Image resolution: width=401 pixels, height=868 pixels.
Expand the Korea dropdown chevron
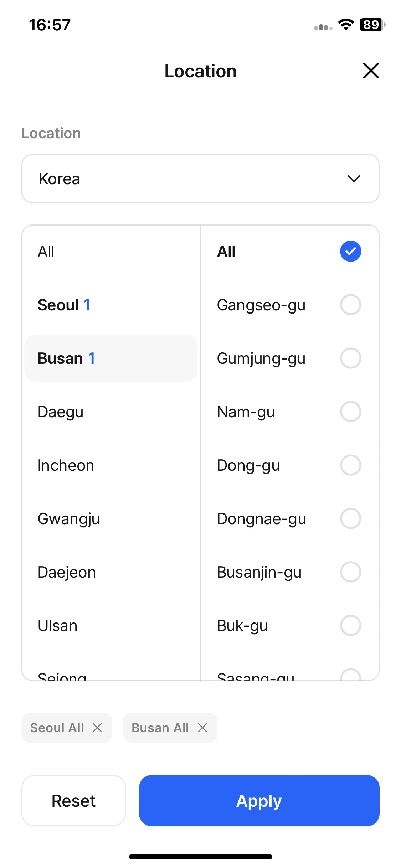click(354, 179)
